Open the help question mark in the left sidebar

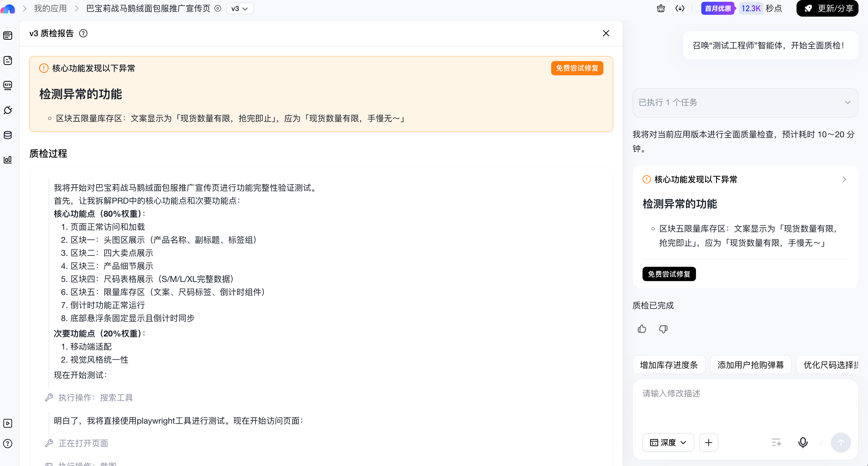pyautogui.click(x=8, y=443)
